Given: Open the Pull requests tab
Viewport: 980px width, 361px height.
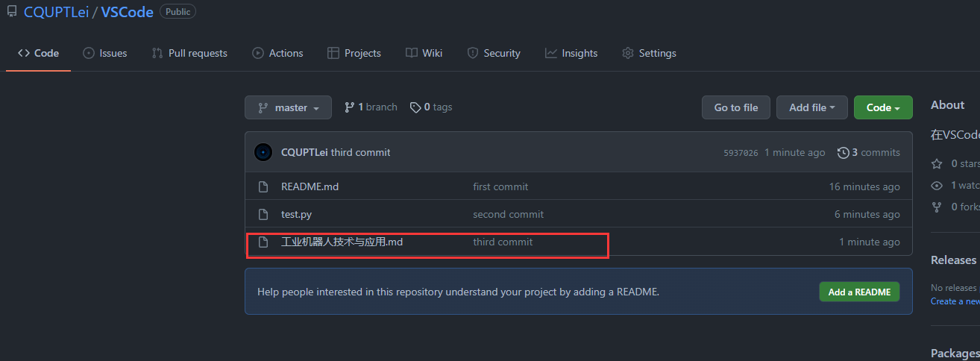Looking at the screenshot, I should (189, 53).
